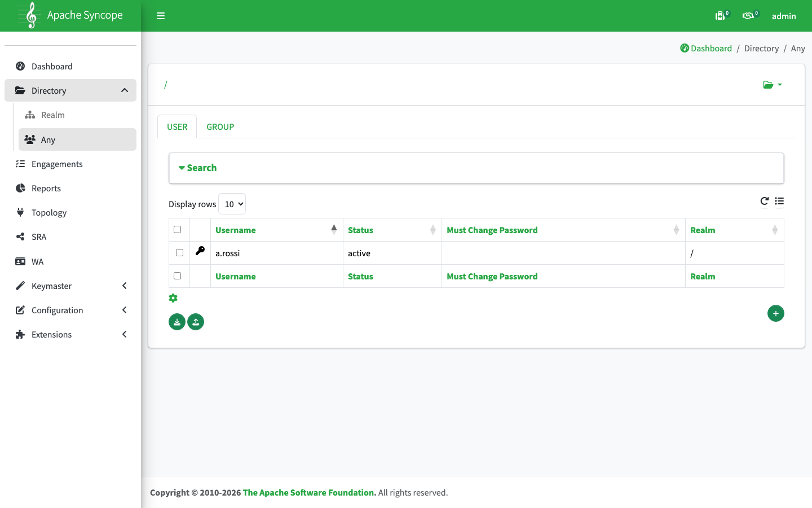Screen dimensions: 812x508
Task: Open the Display rows dropdown
Action: pyautogui.click(x=232, y=204)
